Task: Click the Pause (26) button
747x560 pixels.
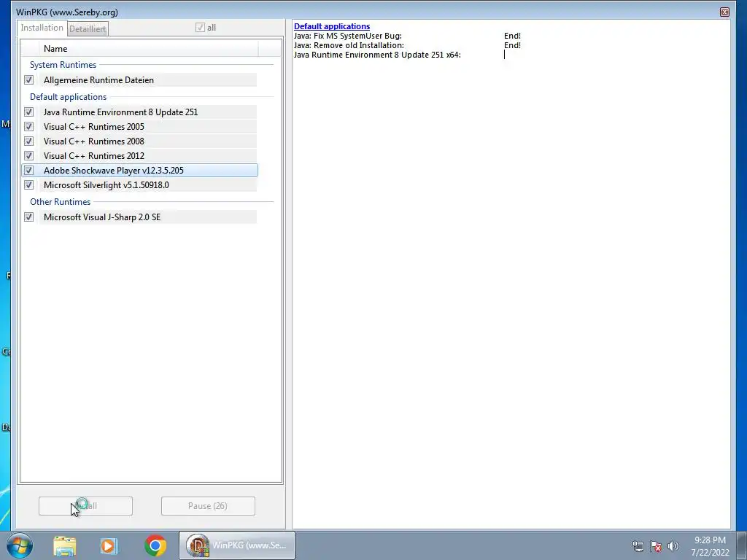Action: [208, 506]
